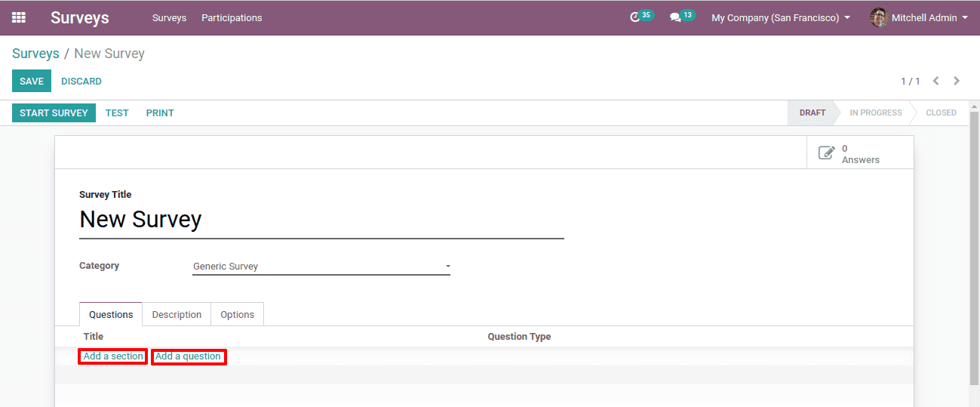The image size is (980, 407).
Task: Open Mitchell Admin user menu
Action: coord(919,17)
